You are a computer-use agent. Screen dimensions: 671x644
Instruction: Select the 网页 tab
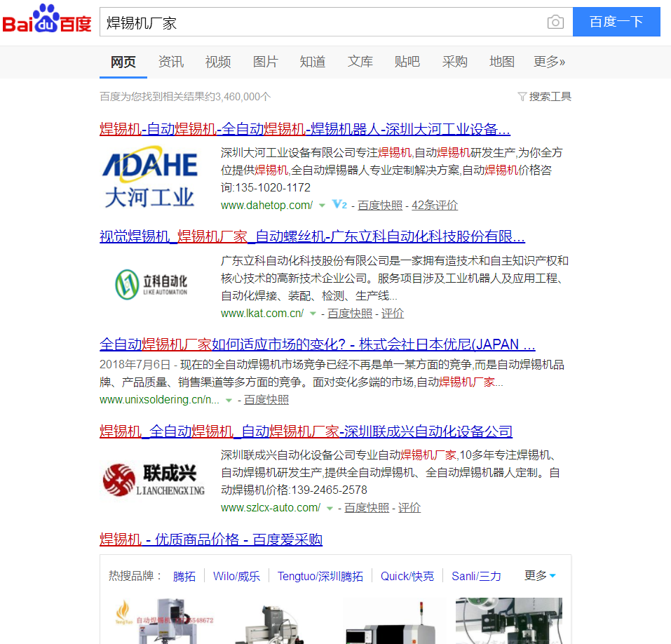[123, 62]
